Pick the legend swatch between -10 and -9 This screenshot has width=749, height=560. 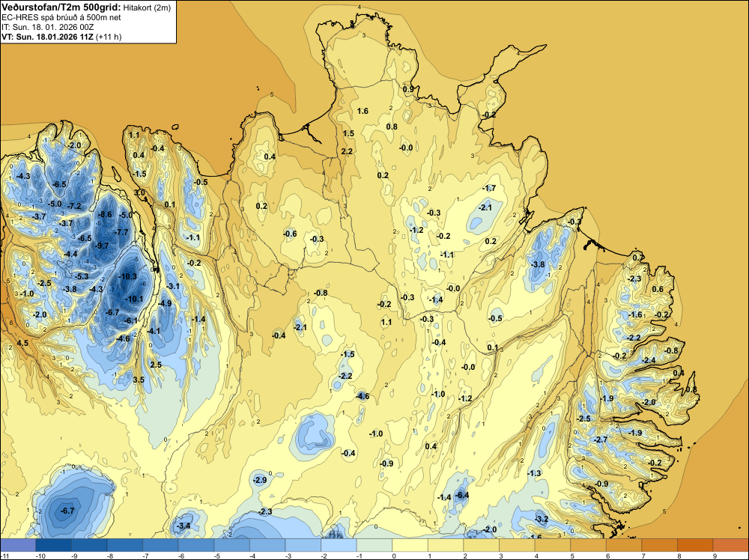pyautogui.click(x=53, y=545)
